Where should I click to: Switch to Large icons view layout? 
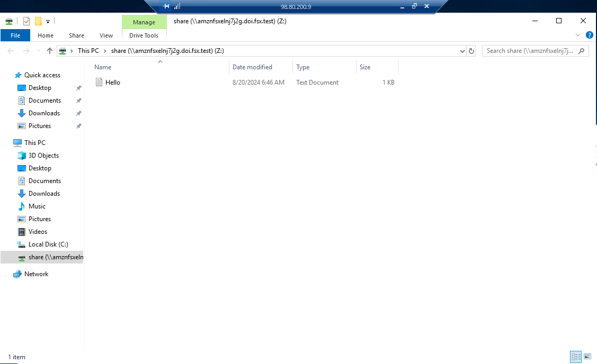tap(587, 357)
